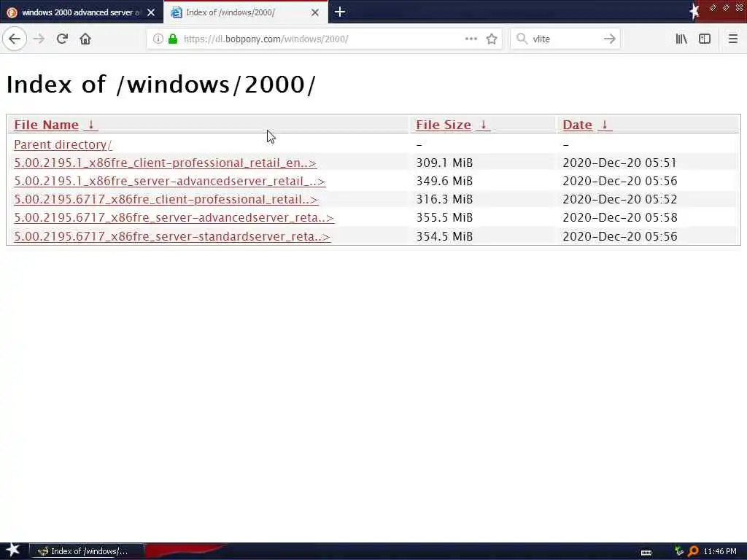Switch to windows 2000 advanced server tab
Image resolution: width=747 pixels, height=560 pixels.
coord(81,12)
